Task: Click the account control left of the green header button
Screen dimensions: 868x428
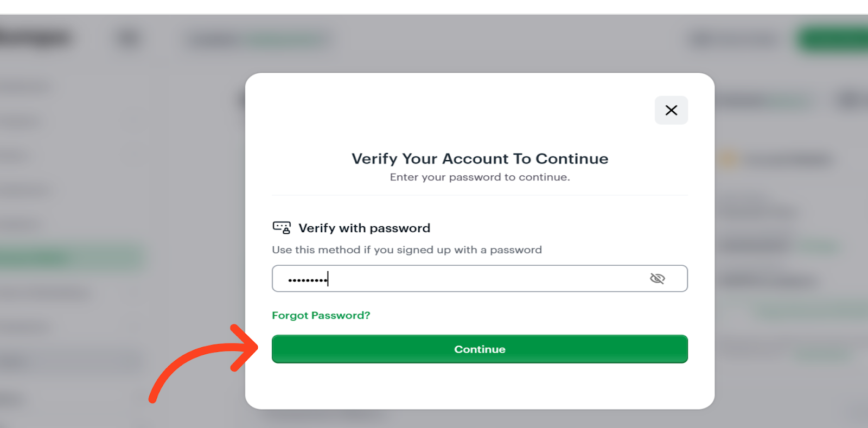Action: [x=732, y=39]
